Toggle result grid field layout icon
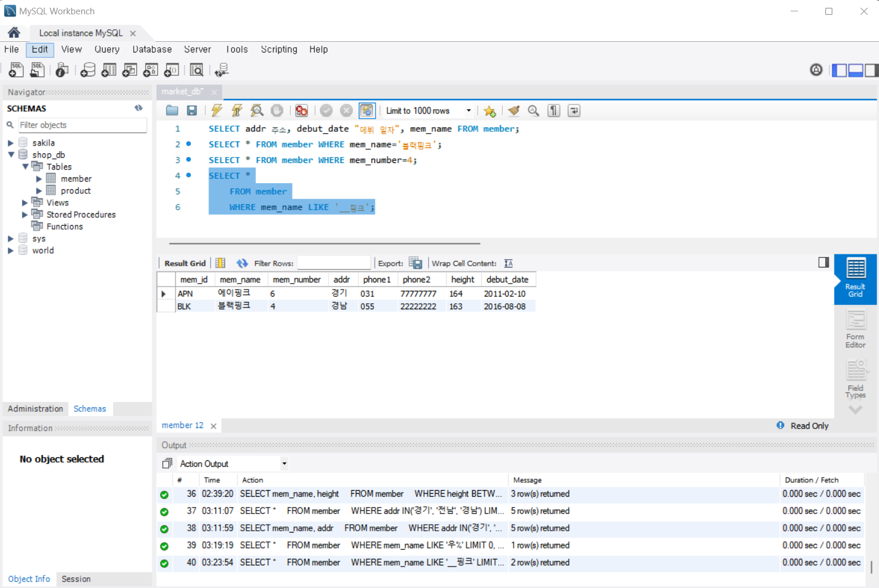This screenshot has height=588, width=879. [220, 263]
